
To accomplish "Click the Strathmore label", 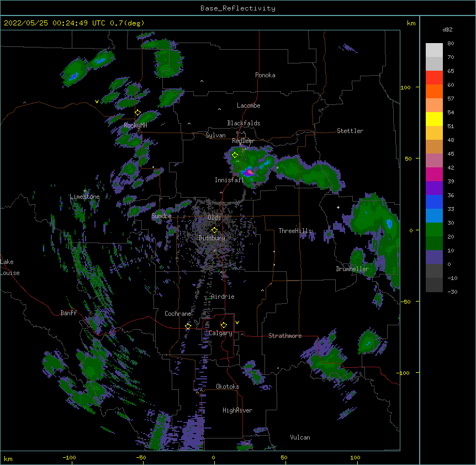I will (285, 336).
